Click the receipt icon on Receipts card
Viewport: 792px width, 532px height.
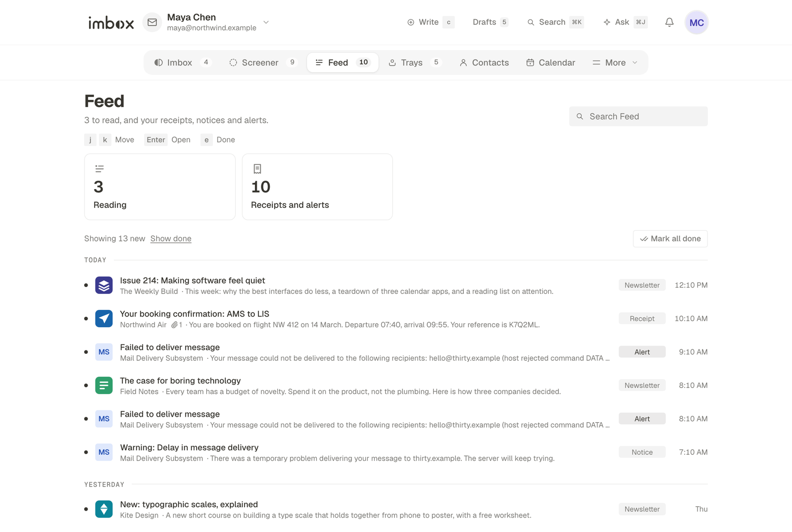click(x=257, y=169)
